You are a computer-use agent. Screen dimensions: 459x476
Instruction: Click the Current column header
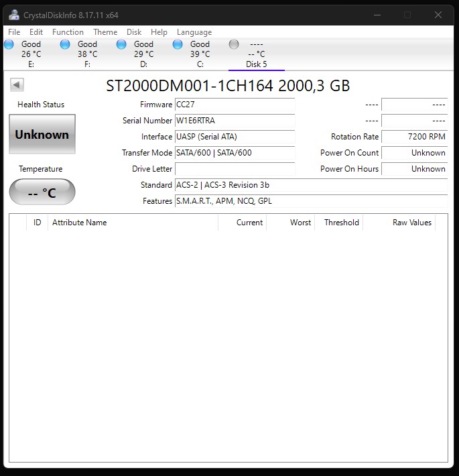point(242,223)
